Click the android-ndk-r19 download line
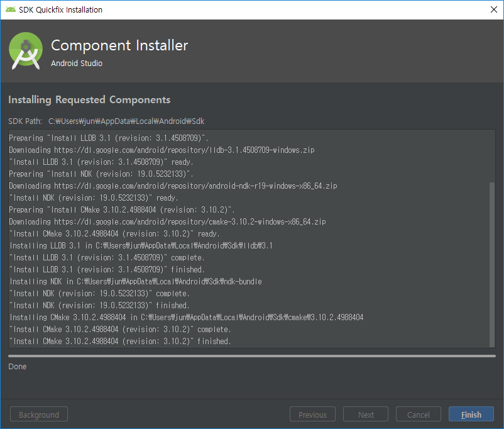The image size is (504, 429). tap(173, 186)
